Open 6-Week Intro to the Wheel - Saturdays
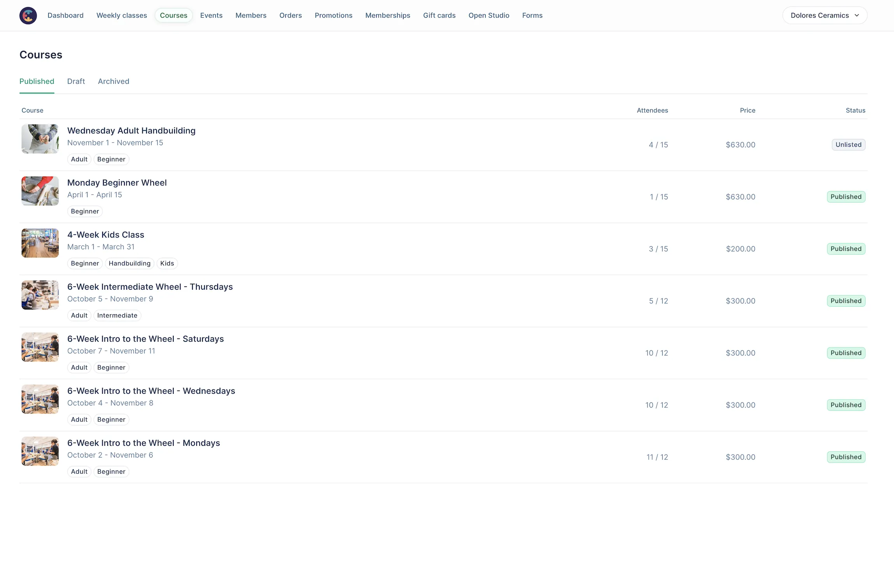This screenshot has height=588, width=894. click(145, 339)
